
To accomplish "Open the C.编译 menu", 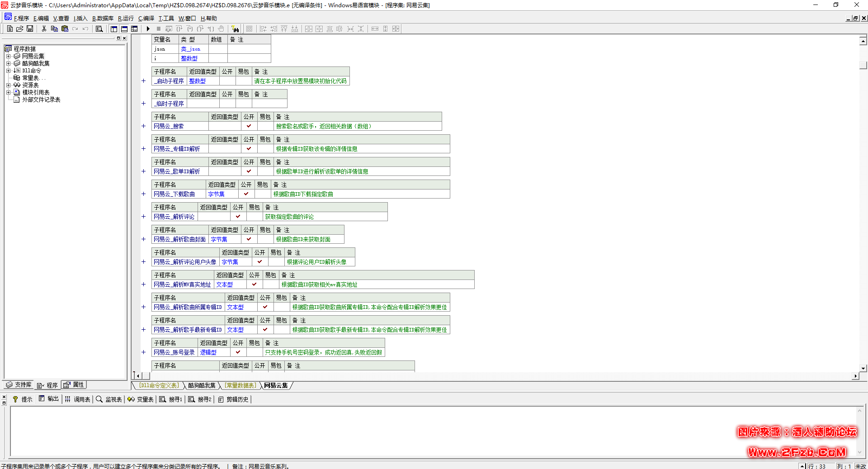I will pos(146,18).
